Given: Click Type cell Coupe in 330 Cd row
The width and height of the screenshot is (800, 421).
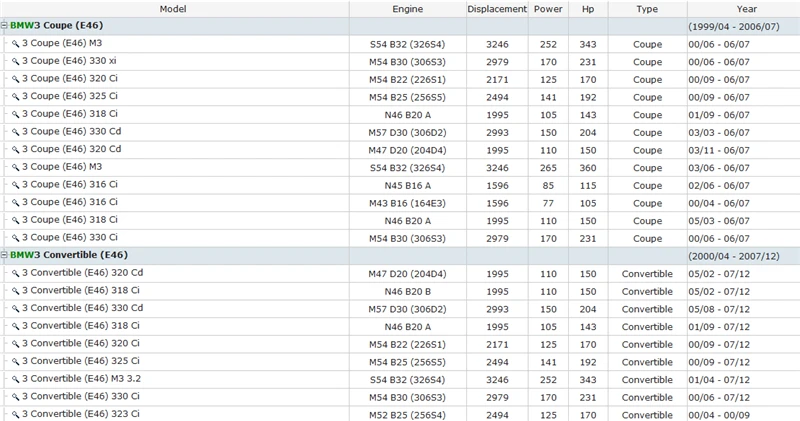Looking at the screenshot, I should point(647,133).
